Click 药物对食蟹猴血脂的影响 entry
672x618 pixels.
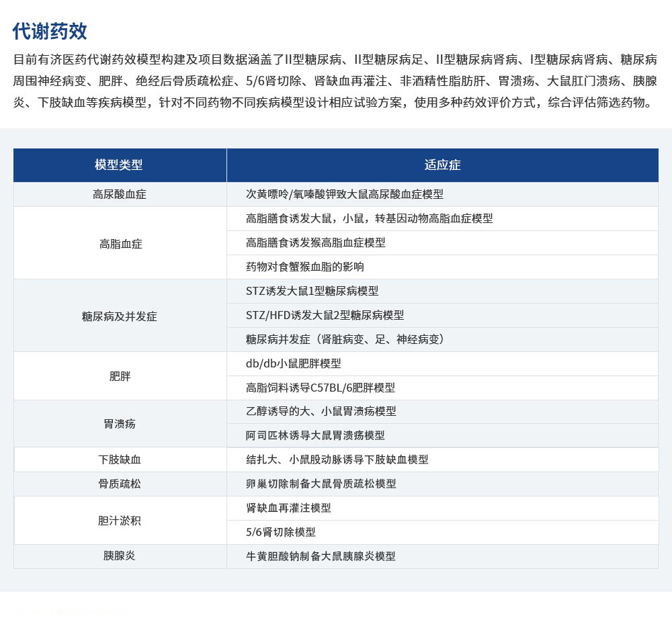click(305, 267)
